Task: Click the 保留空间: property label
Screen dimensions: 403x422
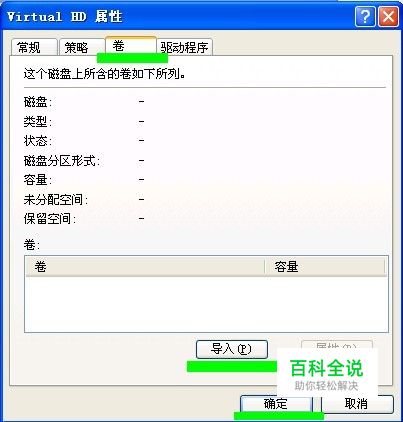Action: 50,219
